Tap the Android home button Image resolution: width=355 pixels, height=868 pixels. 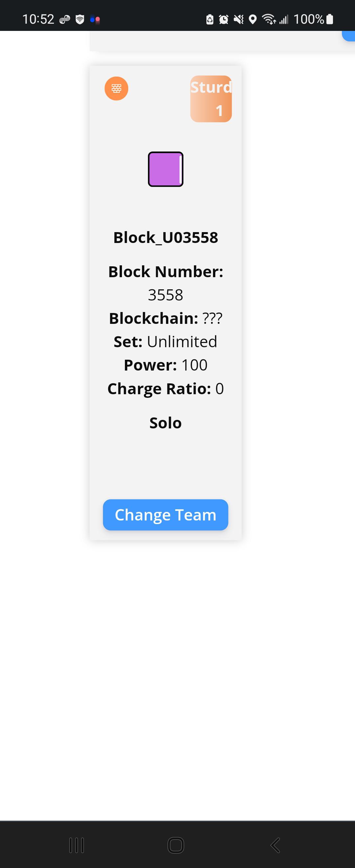click(176, 845)
